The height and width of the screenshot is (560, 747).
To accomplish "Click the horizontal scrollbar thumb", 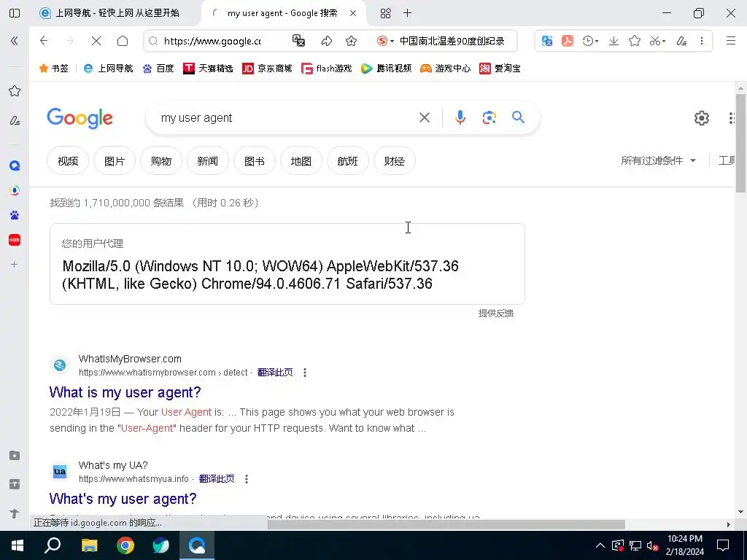I will (x=446, y=524).
